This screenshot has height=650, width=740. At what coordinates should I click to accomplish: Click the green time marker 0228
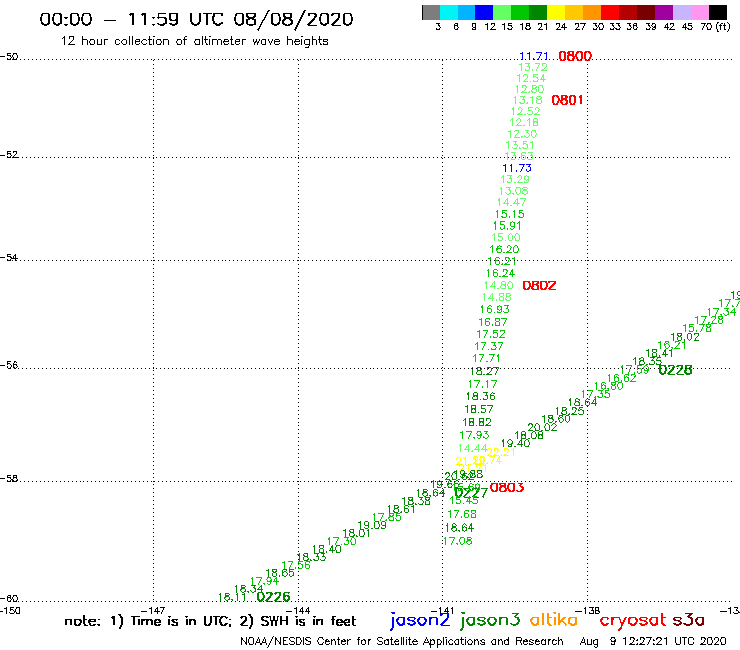click(x=675, y=370)
